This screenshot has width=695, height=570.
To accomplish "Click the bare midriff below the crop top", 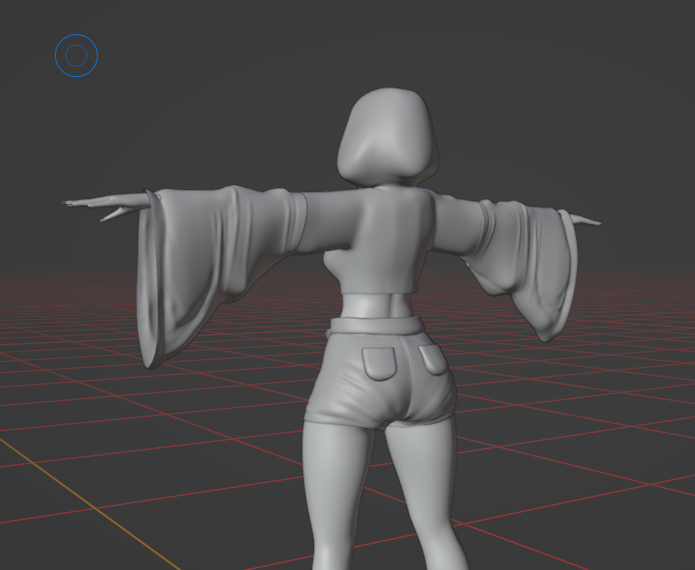I will [x=377, y=306].
